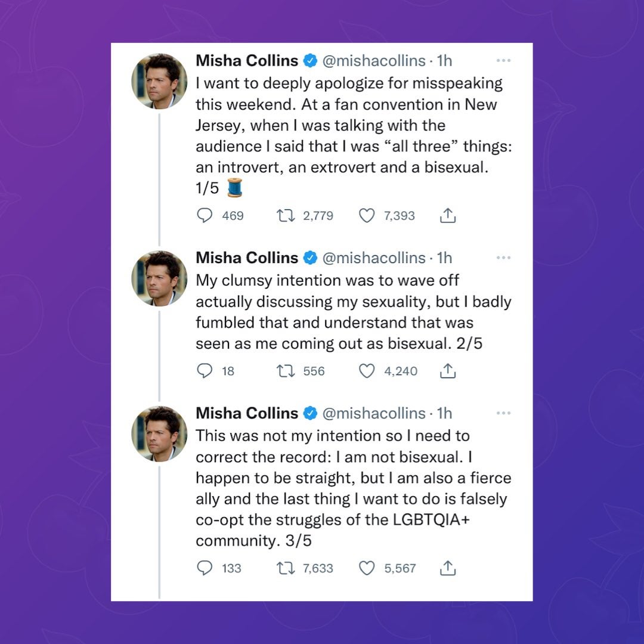The height and width of the screenshot is (644, 644).
Task: Share the third tweet (3/5)
Action: point(447,569)
